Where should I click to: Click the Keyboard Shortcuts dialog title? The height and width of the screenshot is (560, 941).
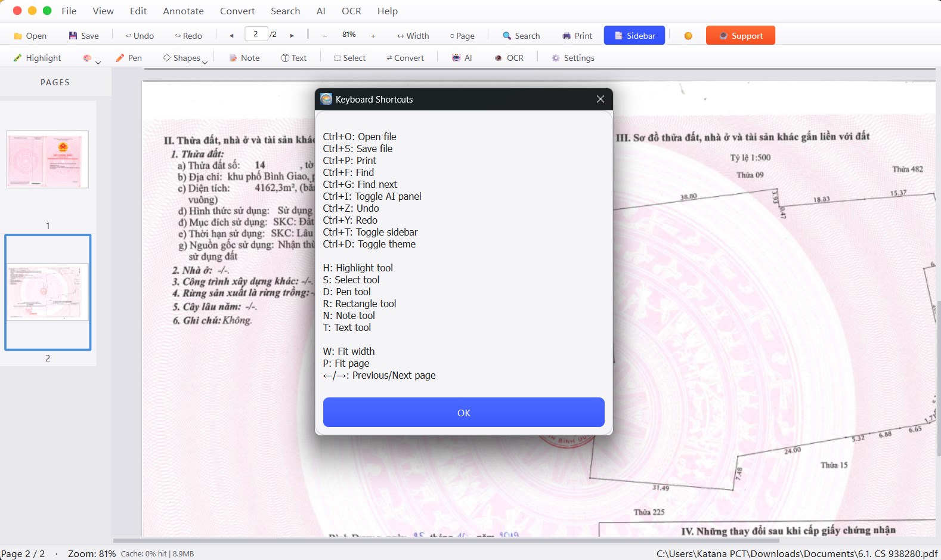[x=374, y=99]
